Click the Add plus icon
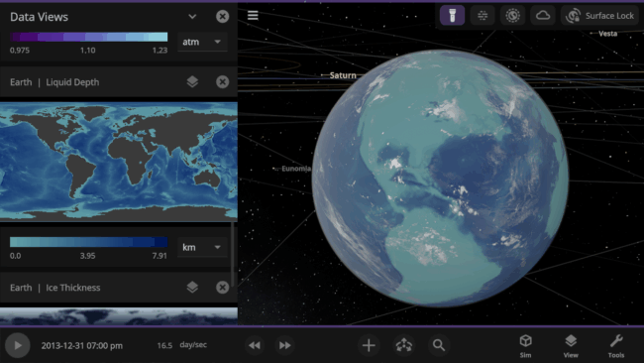 (369, 345)
